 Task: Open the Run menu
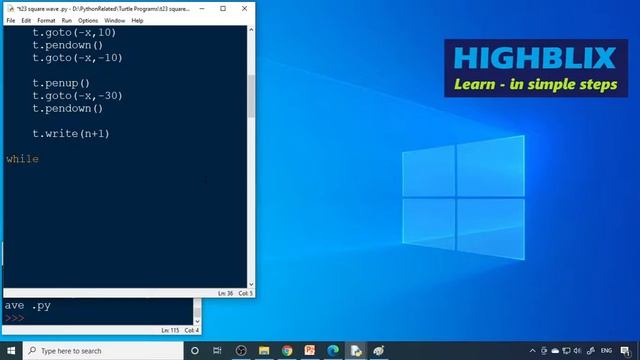[x=67, y=20]
